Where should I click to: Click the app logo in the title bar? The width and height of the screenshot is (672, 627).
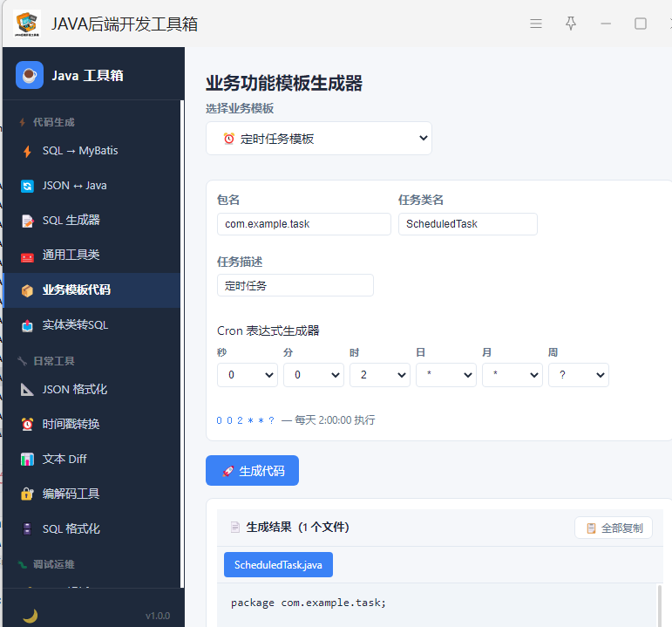click(27, 24)
